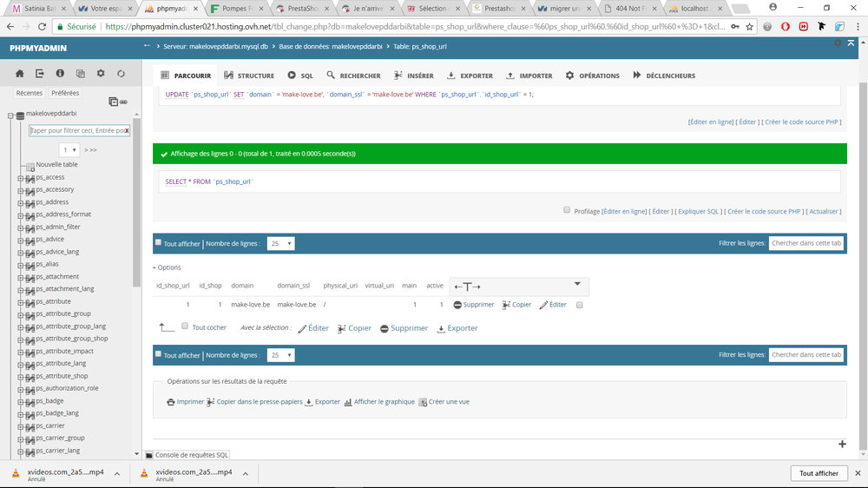
Task: Switch to the Structure tab
Action: (249, 76)
